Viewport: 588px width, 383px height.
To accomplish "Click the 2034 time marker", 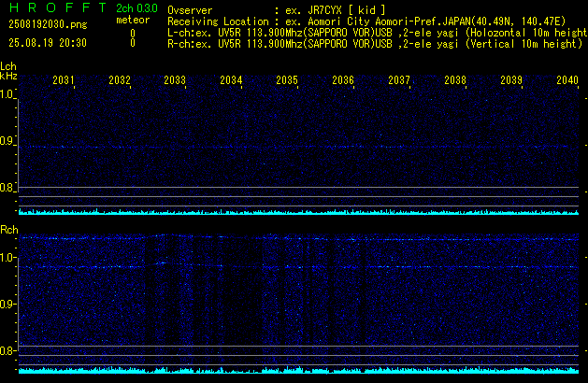I will pos(231,80).
